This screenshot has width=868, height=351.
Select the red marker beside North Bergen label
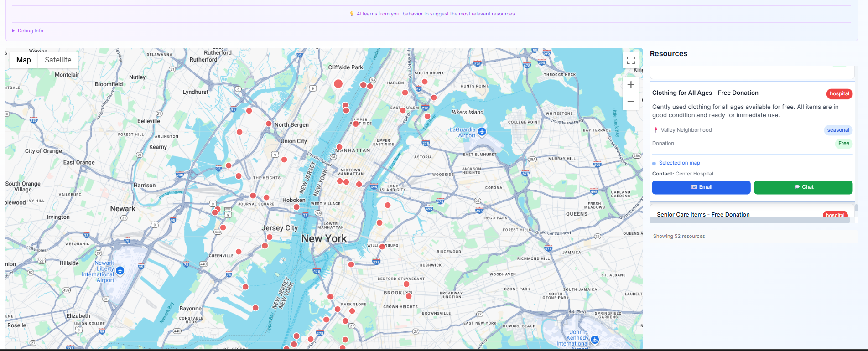pyautogui.click(x=269, y=124)
